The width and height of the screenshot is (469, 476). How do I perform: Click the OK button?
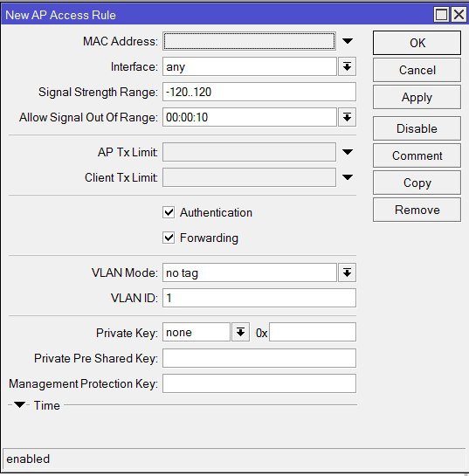click(417, 43)
